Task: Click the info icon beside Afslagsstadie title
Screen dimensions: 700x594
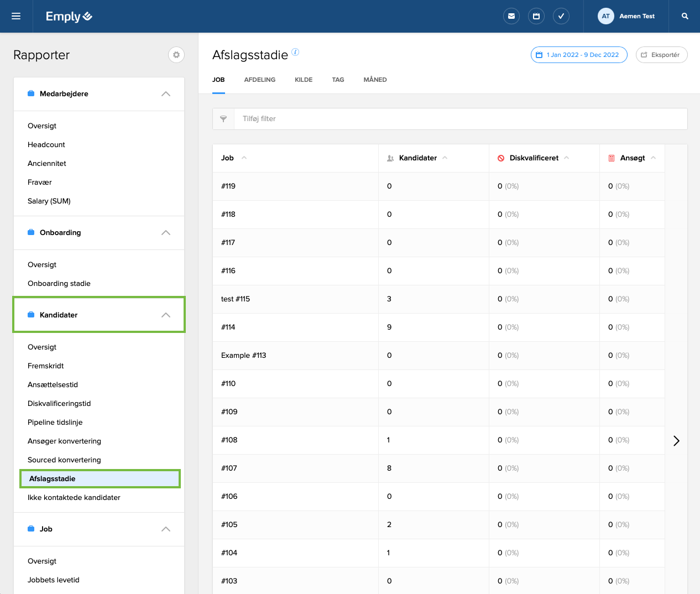Action: (295, 52)
